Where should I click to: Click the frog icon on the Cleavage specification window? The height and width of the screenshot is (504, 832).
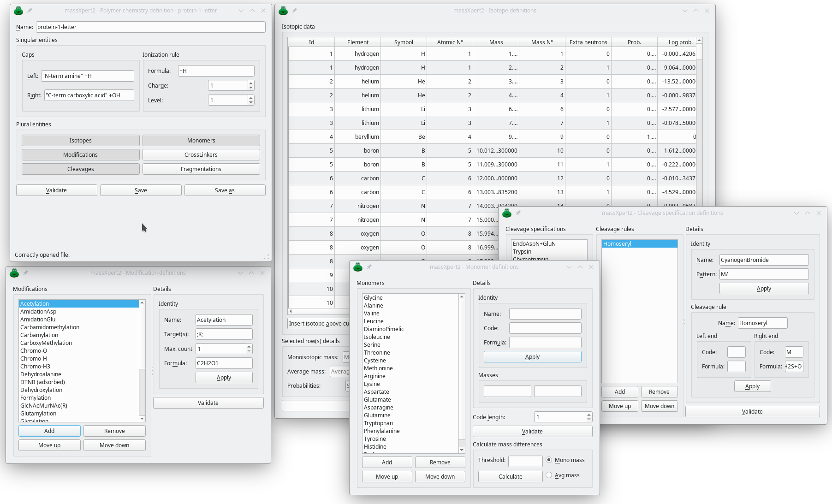tap(506, 213)
